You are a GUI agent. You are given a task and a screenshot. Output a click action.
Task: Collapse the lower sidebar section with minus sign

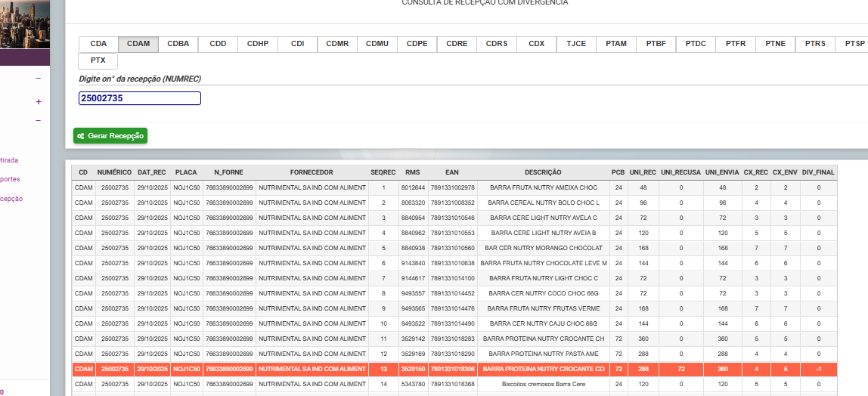coord(38,121)
